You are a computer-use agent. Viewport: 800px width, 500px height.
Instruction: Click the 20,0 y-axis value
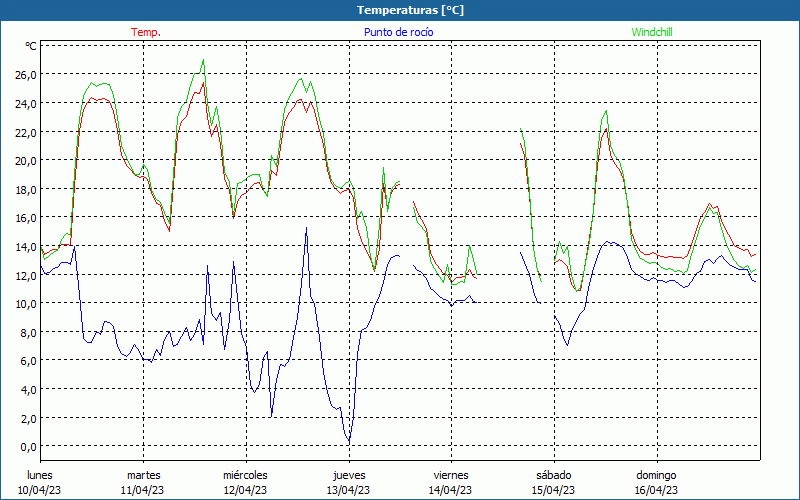pyautogui.click(x=26, y=161)
